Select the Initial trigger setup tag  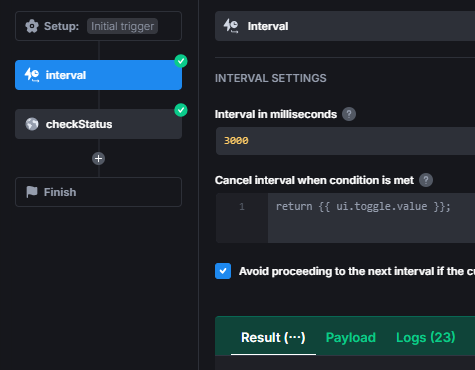tap(122, 26)
